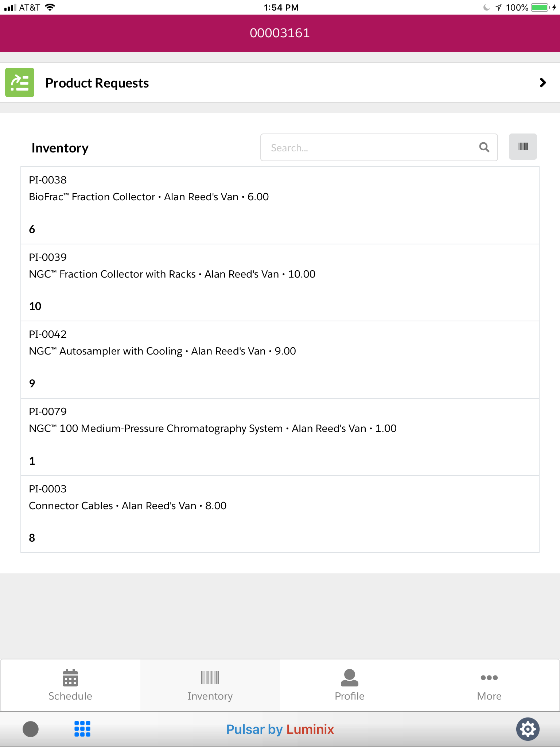Tap the three-dots More icon
Image resolution: width=560 pixels, height=747 pixels.
489,678
